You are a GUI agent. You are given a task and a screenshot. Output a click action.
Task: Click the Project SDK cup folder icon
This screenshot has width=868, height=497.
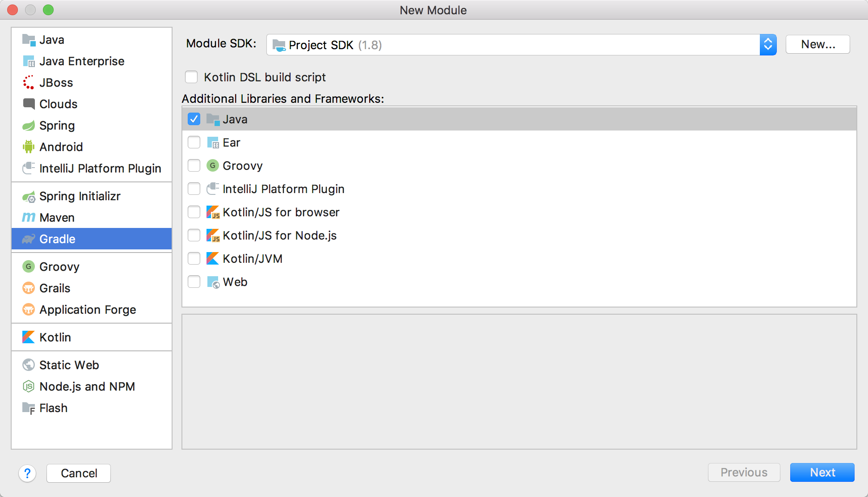click(x=279, y=45)
